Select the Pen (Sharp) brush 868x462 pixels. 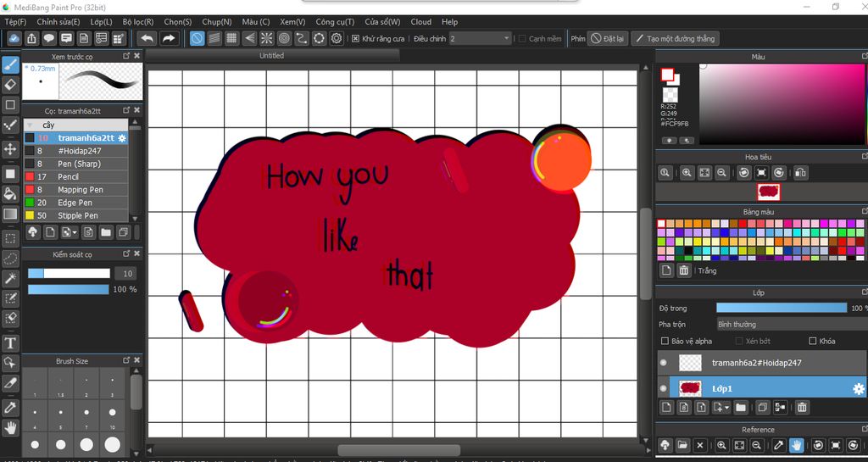75,164
